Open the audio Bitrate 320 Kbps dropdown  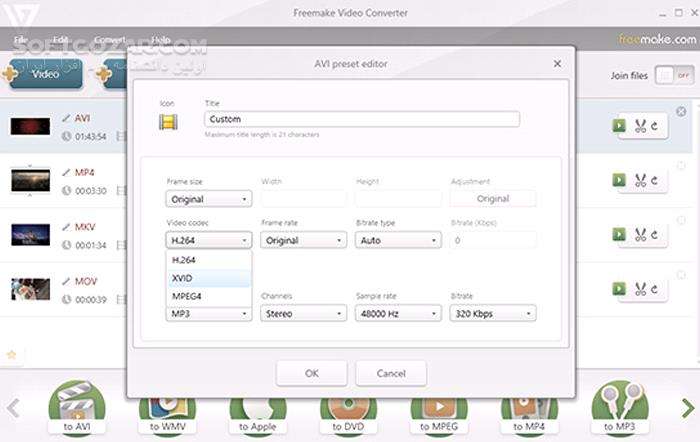(x=492, y=313)
